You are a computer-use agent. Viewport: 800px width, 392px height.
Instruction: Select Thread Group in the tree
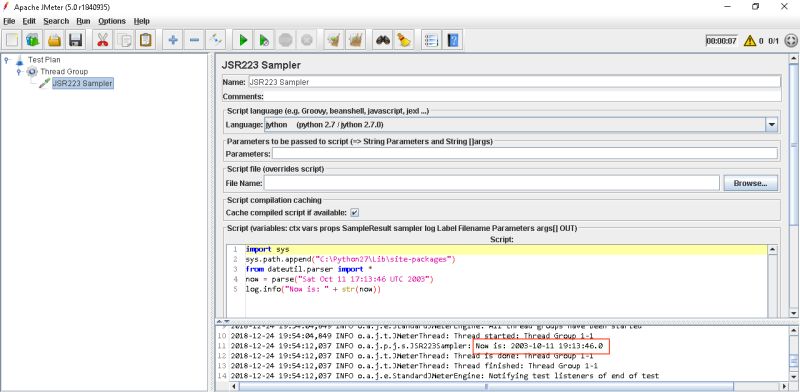(64, 71)
